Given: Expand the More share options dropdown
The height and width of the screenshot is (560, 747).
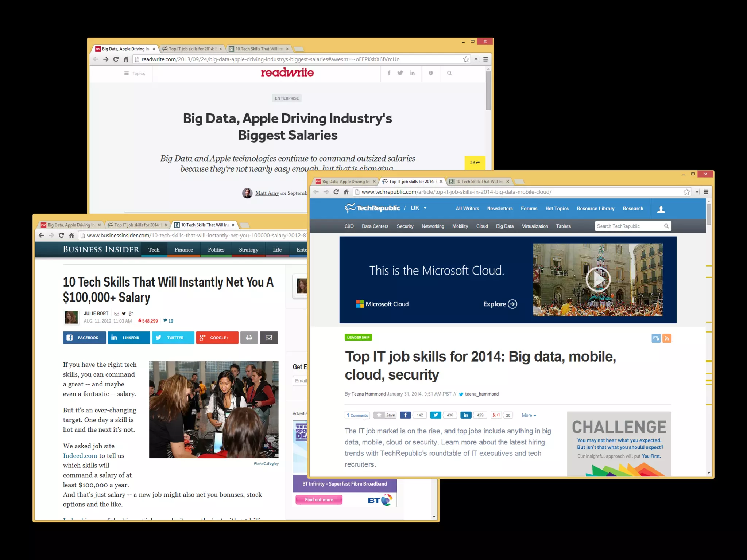Looking at the screenshot, I should click(529, 415).
